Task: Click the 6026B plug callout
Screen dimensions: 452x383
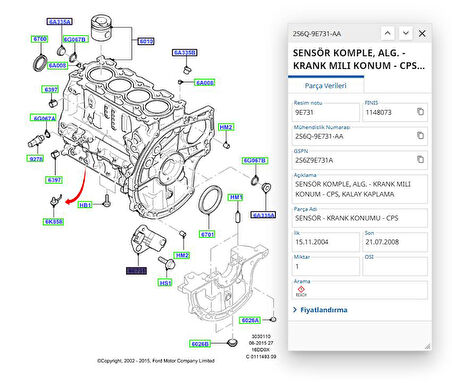Action: [x=200, y=344]
